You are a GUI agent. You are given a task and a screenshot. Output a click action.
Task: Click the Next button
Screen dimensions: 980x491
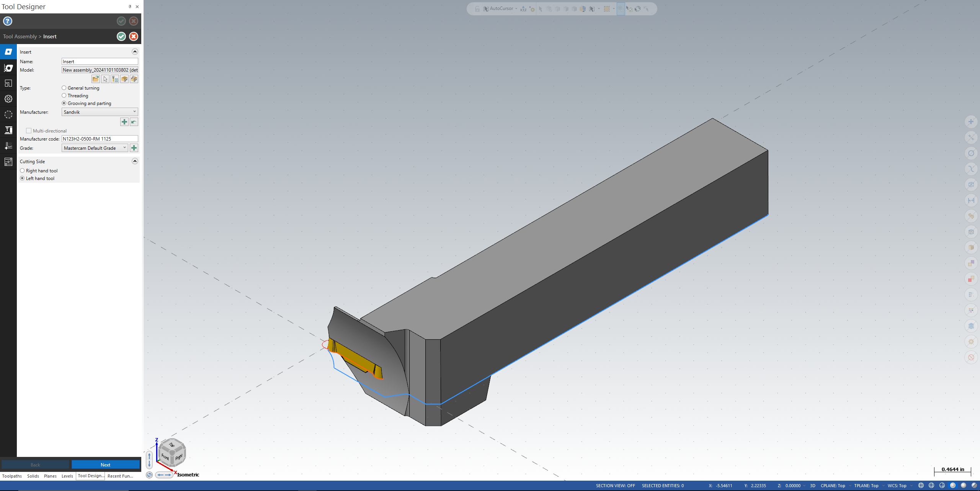click(106, 465)
